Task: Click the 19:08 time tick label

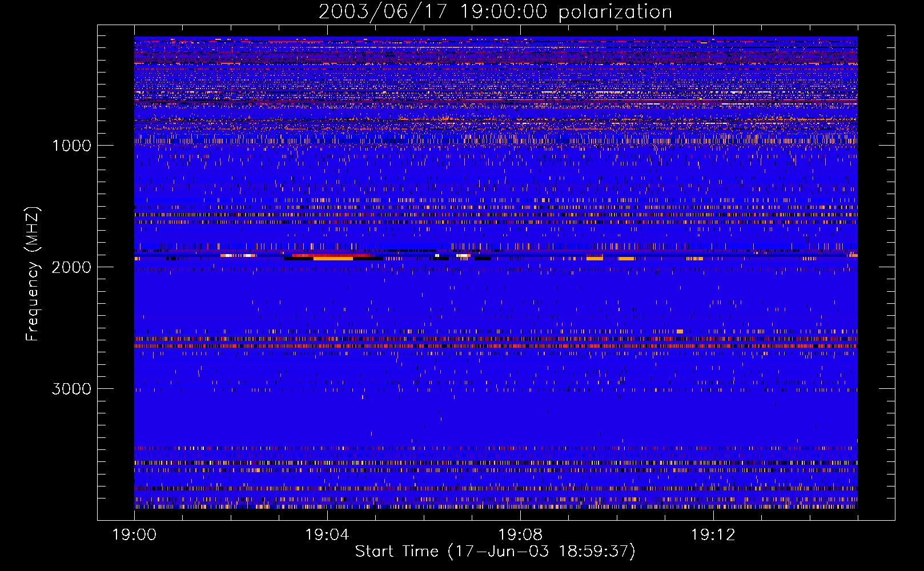Action: [520, 535]
